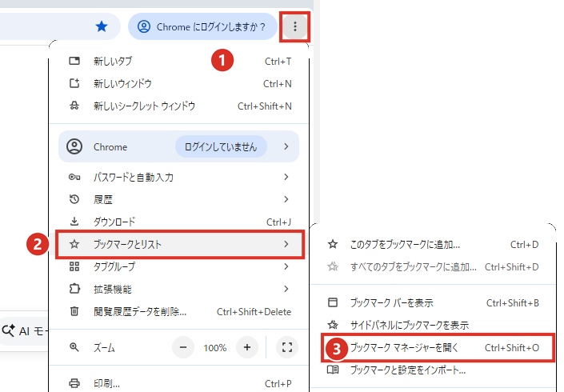Select 新しいタブ menu item
The width and height of the screenshot is (564, 392).
tap(178, 61)
